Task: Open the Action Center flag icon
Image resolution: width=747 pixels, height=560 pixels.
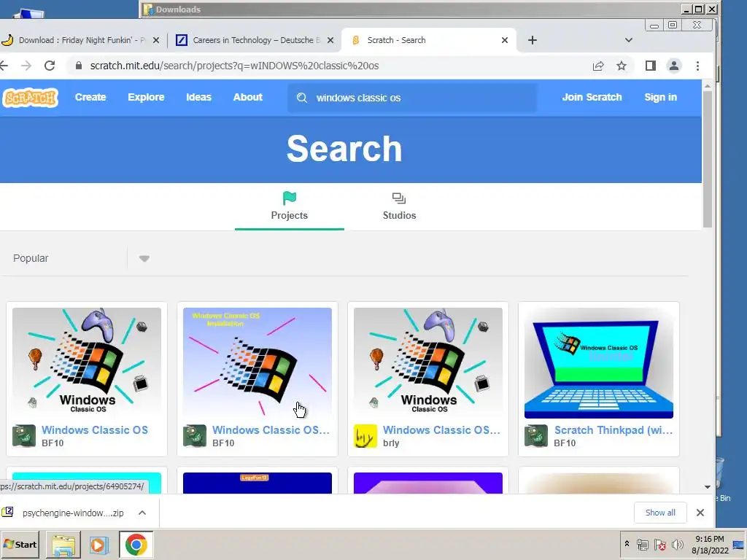Action: pyautogui.click(x=659, y=545)
